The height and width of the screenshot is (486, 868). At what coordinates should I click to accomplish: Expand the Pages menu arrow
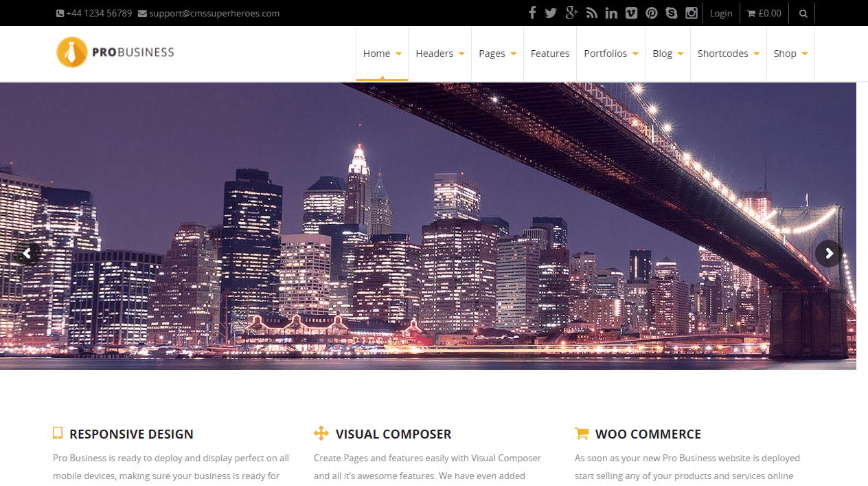click(513, 54)
